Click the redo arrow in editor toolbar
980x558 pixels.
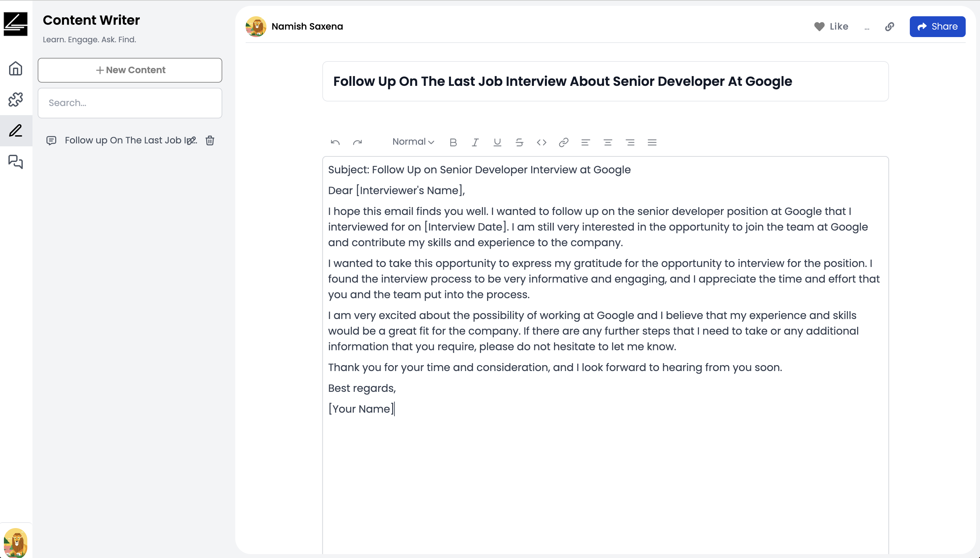[x=357, y=142]
